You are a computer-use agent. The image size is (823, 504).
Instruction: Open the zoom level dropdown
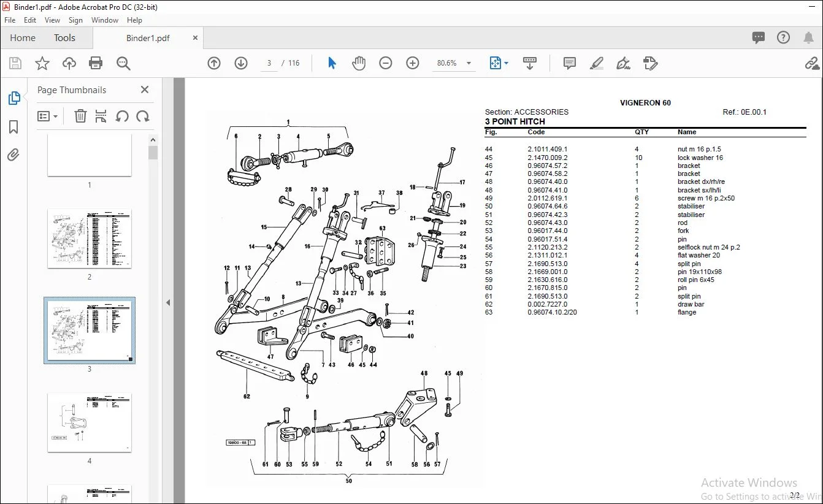click(469, 63)
